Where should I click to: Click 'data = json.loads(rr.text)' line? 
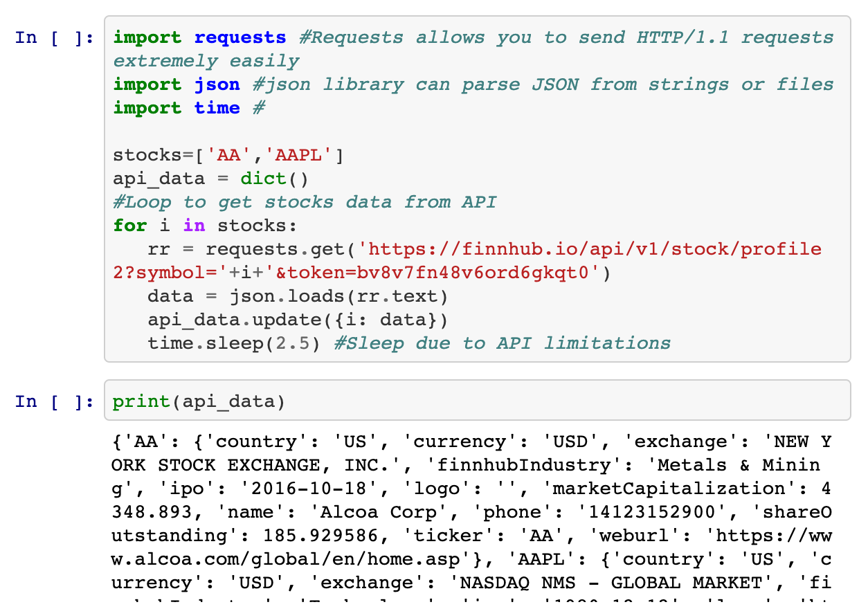click(298, 296)
